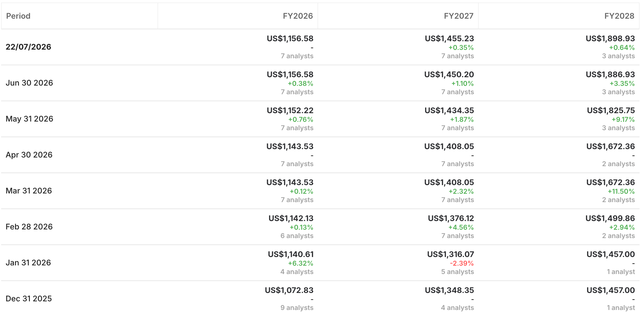644x315 pixels.
Task: Click the US$1,898.93 FY2028 estimate
Action: [610, 38]
